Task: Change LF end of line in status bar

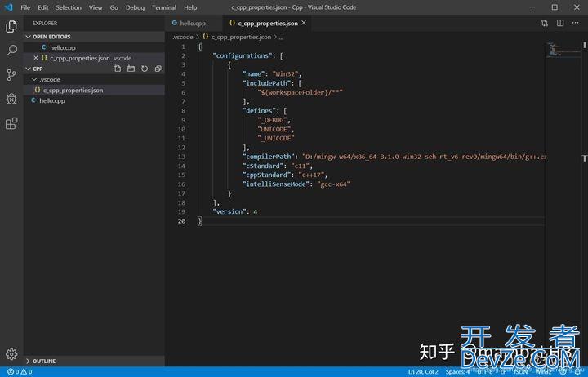Action: point(503,372)
